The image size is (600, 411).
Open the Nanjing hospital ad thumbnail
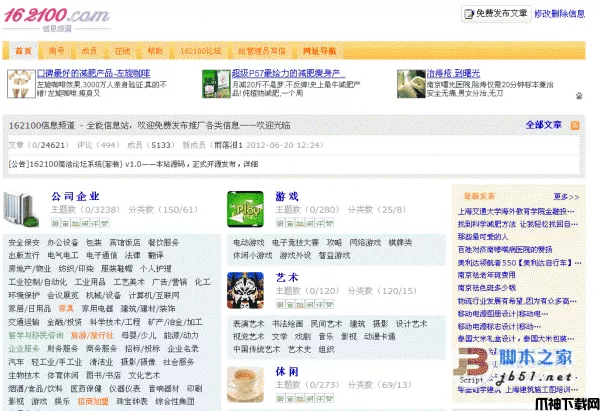[x=411, y=84]
